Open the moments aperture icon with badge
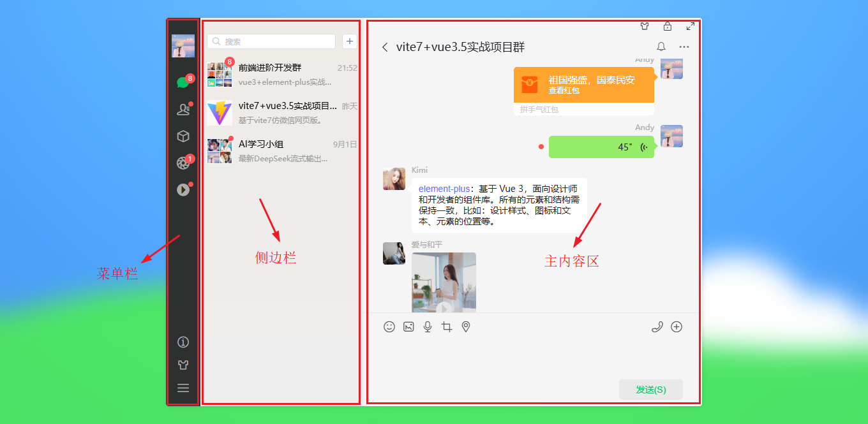The width and height of the screenshot is (868, 424). pos(183,163)
